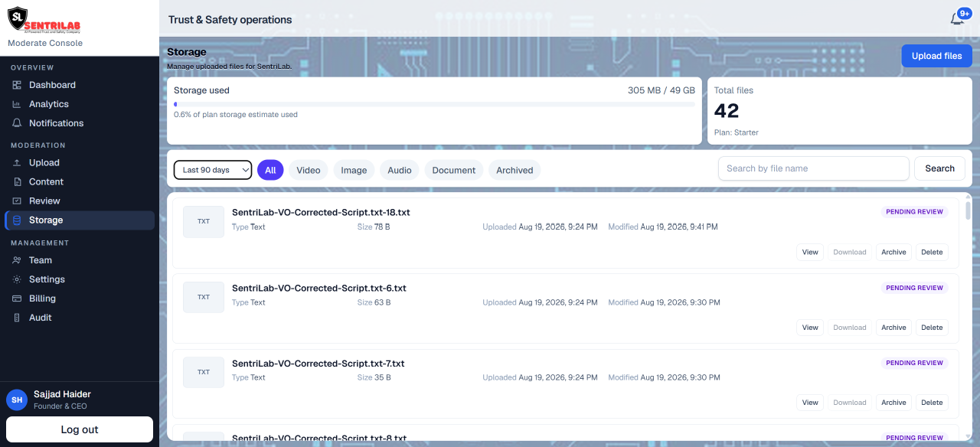Click file name SentriLab-VO-Corrected-Script.txt-7.txt
The width and height of the screenshot is (980, 447).
point(318,364)
